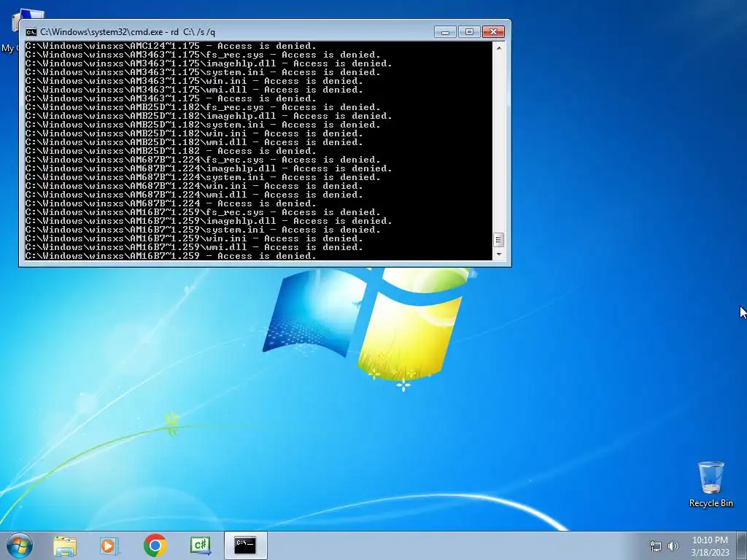Minimize the cmd.exe window
Image resolution: width=747 pixels, height=560 pixels.
pyautogui.click(x=445, y=32)
